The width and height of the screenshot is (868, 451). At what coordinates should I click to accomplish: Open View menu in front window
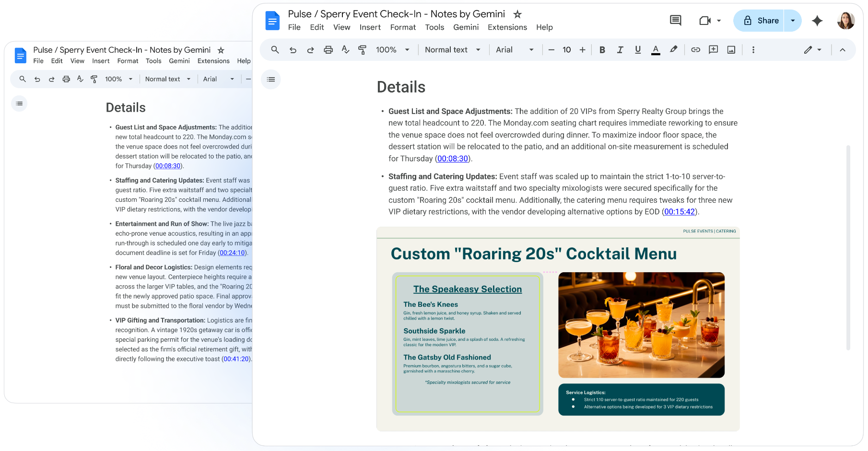pos(342,27)
